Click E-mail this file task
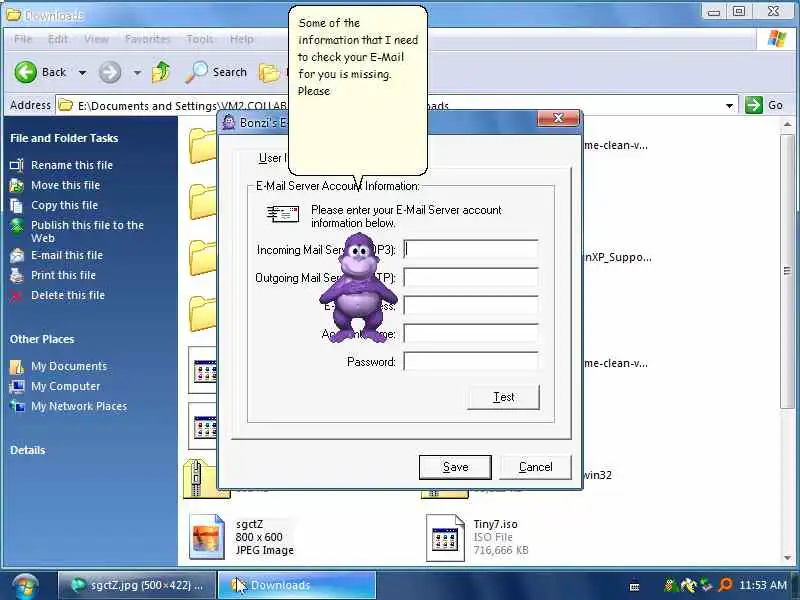This screenshot has width=800, height=600. click(x=67, y=255)
